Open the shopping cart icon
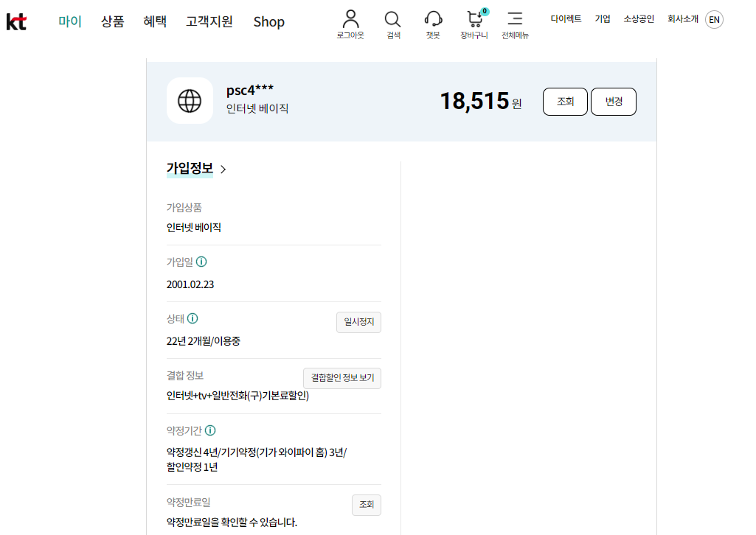Viewport: 756px width, 535px height. pyautogui.click(x=474, y=20)
